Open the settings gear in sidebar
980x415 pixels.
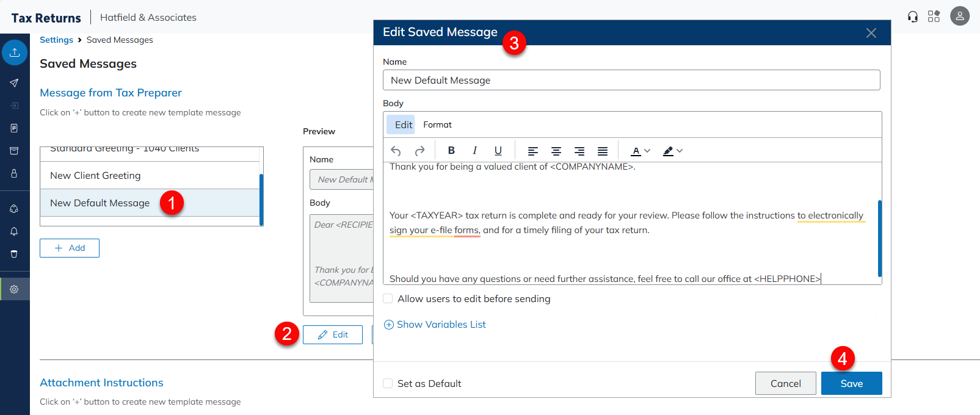(14, 289)
